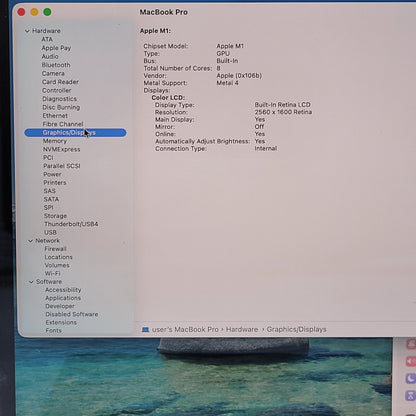Viewport: 416px width, 416px height.
Task: Open the Audio hardware entry
Action: point(50,56)
